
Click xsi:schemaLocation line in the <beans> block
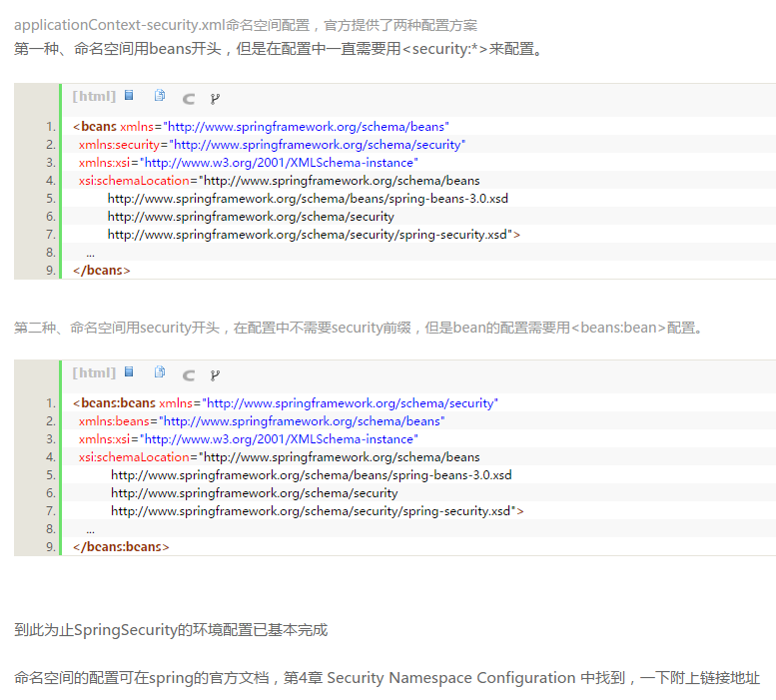279,181
